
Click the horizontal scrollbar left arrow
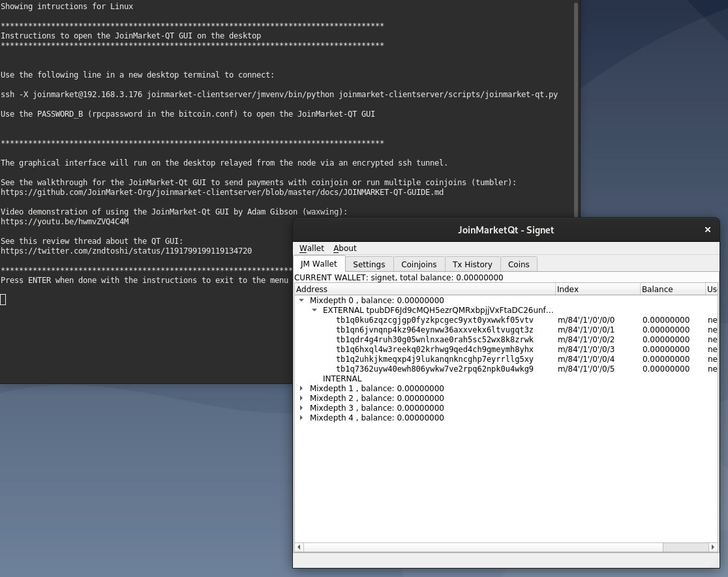click(x=299, y=547)
